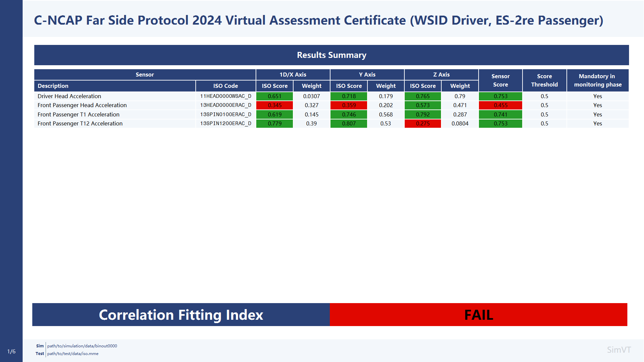Select the 0.568 weight value
The height and width of the screenshot is (362, 644).
(386, 114)
